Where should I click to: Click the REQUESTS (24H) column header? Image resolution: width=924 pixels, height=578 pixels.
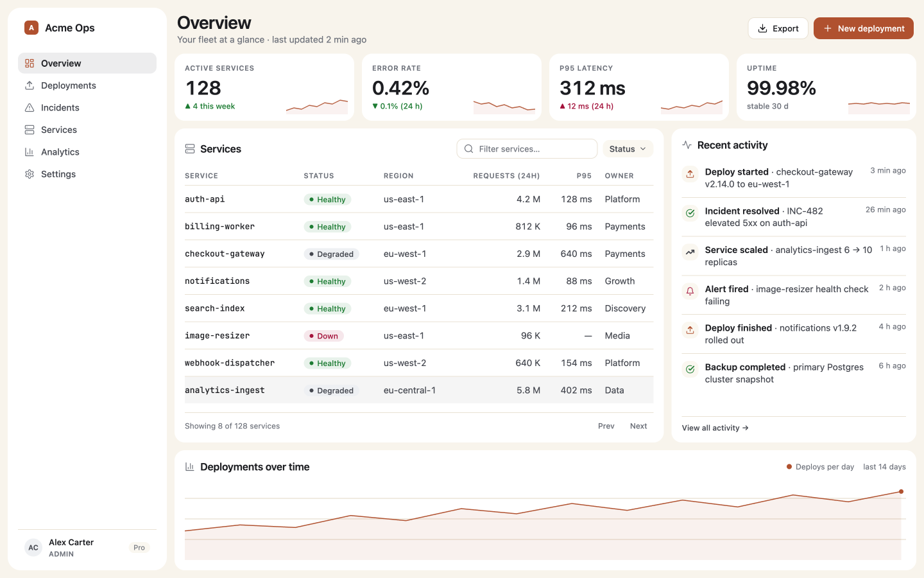(506, 176)
